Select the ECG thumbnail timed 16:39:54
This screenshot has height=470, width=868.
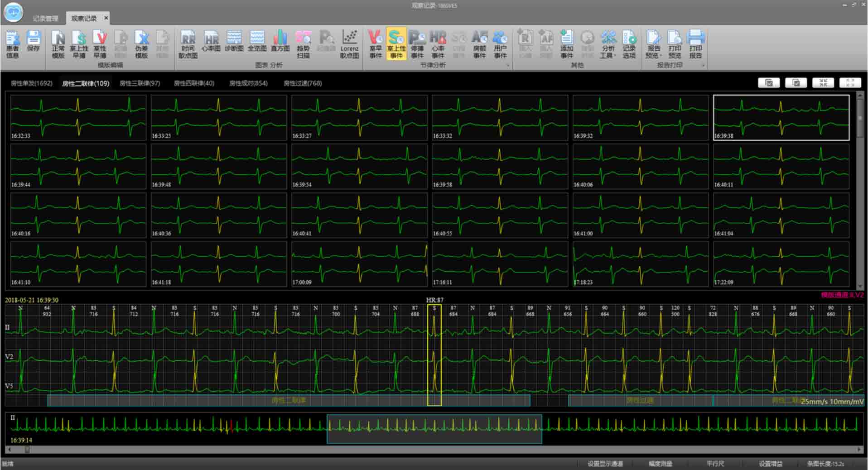359,166
